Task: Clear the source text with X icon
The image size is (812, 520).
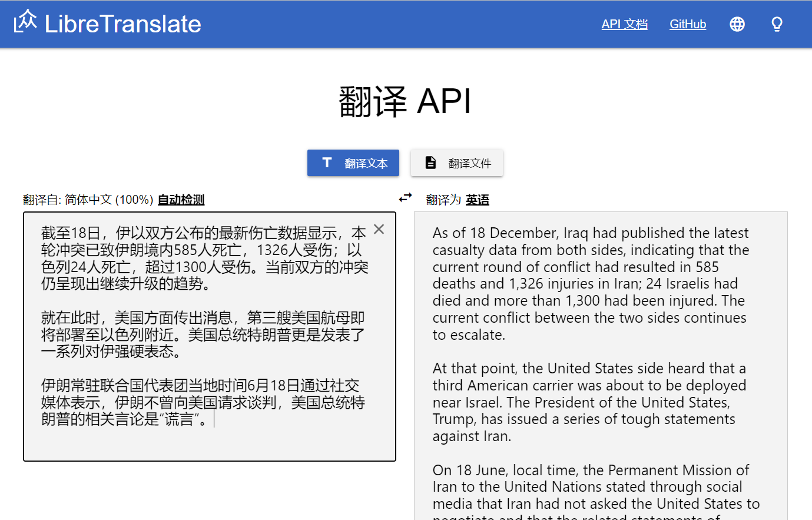Action: tap(379, 229)
